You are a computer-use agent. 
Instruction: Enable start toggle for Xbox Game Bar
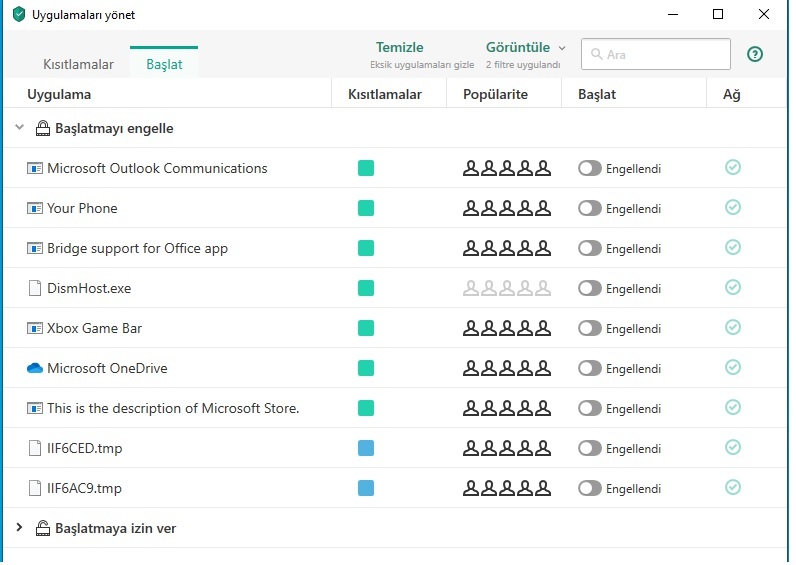click(x=590, y=328)
